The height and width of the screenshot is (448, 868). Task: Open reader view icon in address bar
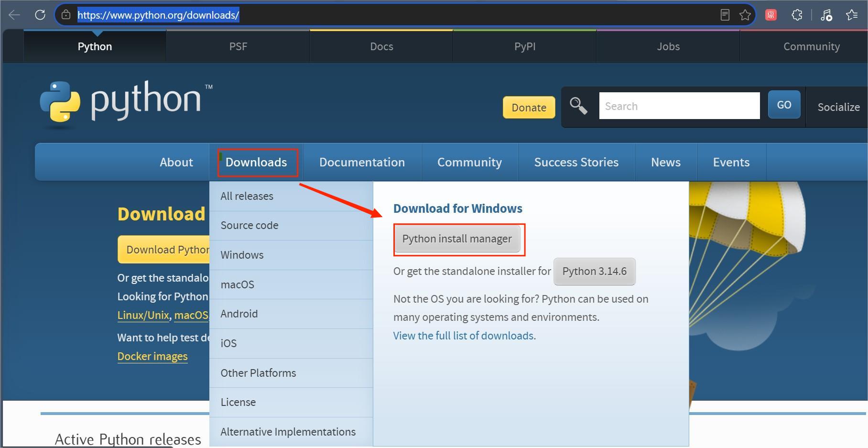click(725, 15)
